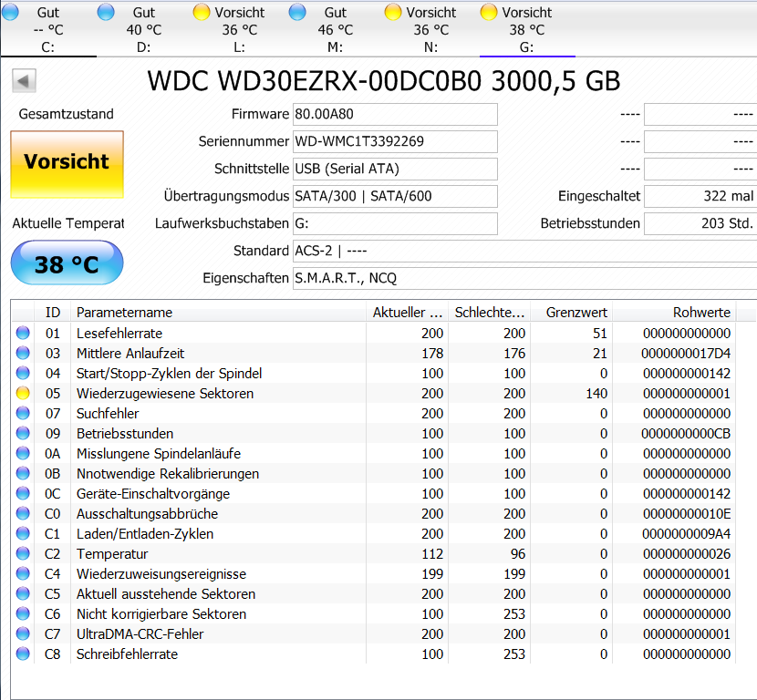Image resolution: width=757 pixels, height=700 pixels.
Task: Select the Schreibfehlerrate parameter name
Action: pos(127,654)
